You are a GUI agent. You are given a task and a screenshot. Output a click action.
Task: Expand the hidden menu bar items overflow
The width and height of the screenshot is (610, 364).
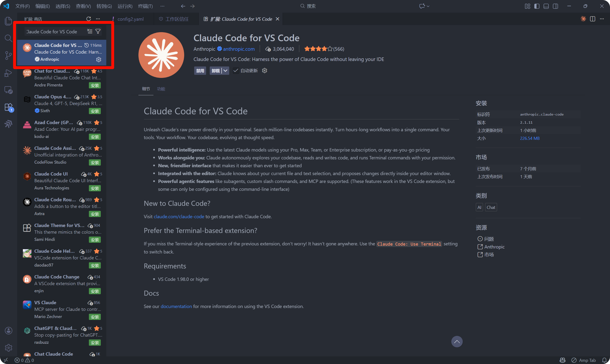[162, 6]
